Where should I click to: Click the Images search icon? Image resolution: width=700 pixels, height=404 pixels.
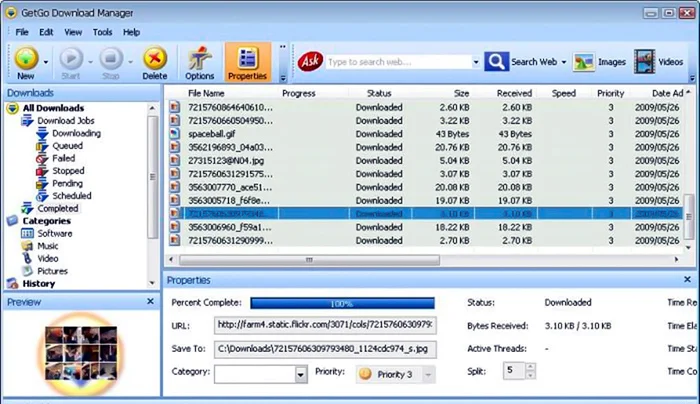584,62
